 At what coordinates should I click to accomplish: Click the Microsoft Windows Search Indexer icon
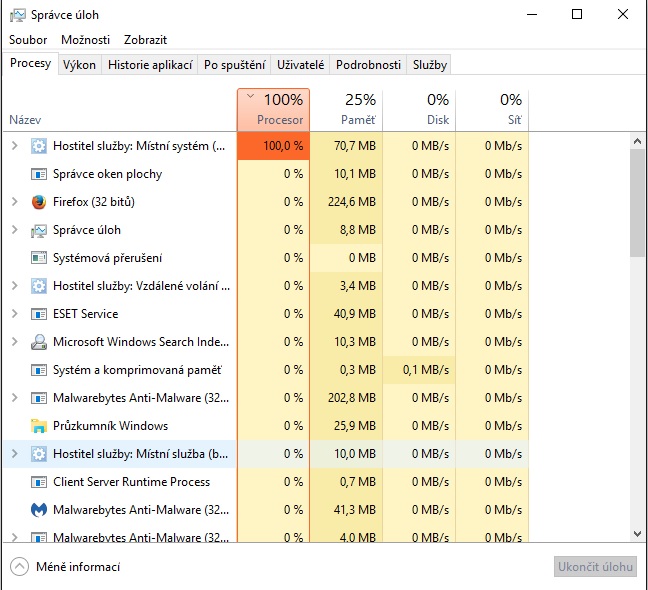pos(39,342)
